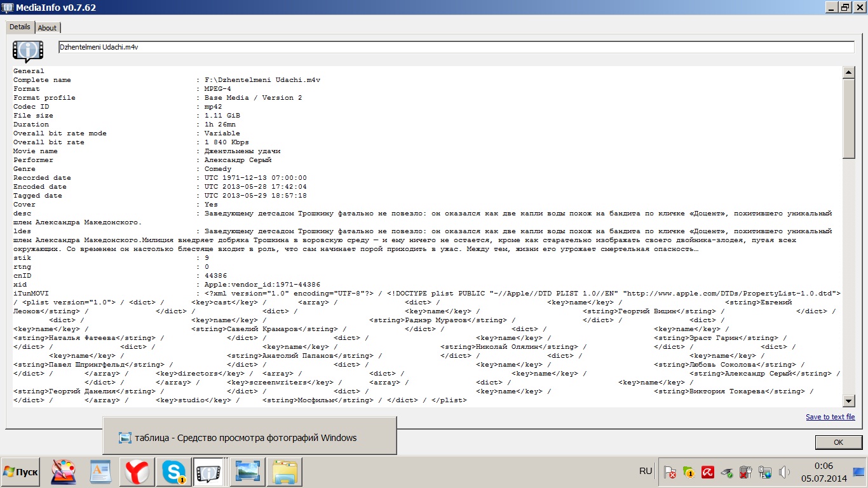
Task: Open the red Avira umbrella tray icon
Action: (x=707, y=472)
